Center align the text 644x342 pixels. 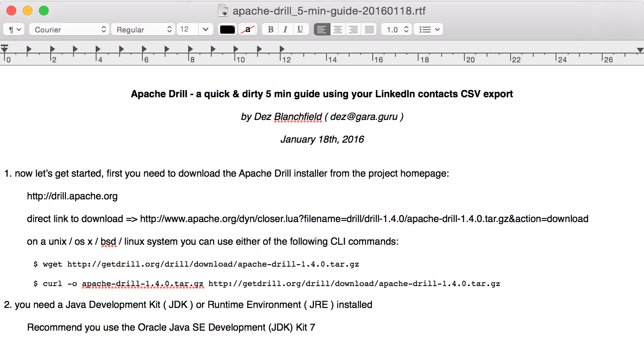point(337,30)
